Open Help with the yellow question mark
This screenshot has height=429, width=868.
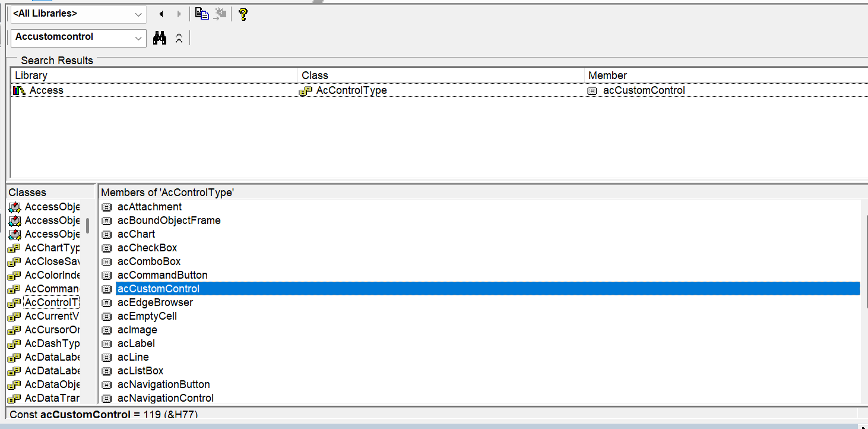pyautogui.click(x=242, y=14)
